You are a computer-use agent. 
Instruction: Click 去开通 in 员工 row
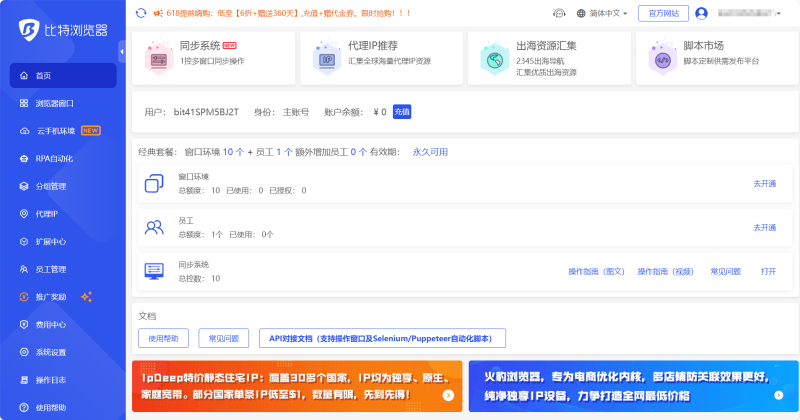(x=765, y=228)
